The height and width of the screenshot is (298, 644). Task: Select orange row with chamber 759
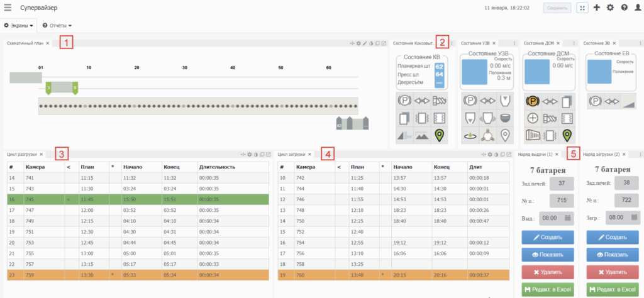click(138, 275)
